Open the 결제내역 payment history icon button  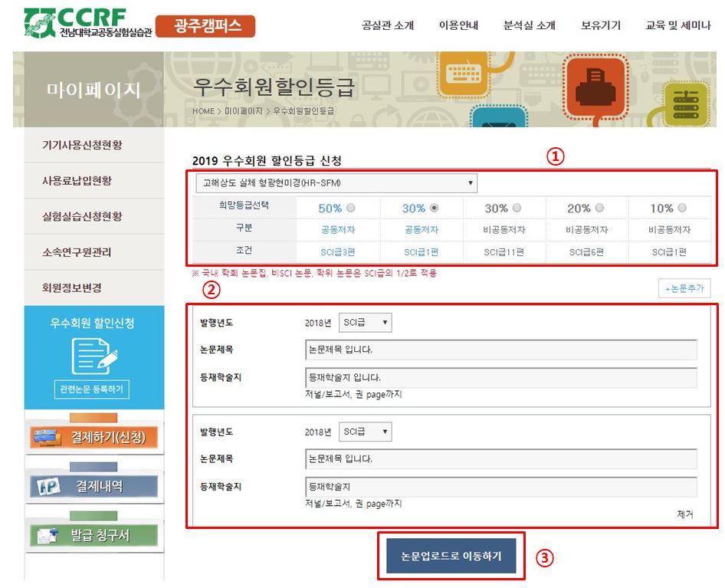pos(95,486)
